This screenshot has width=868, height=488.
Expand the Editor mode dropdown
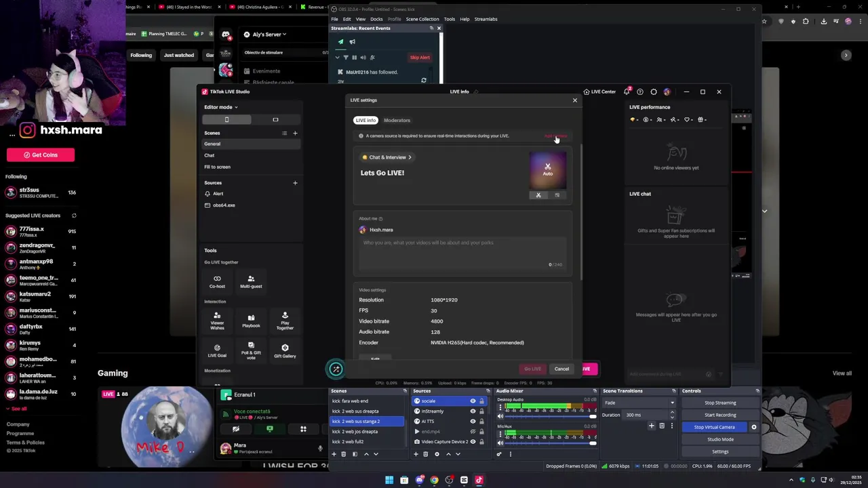tap(221, 107)
